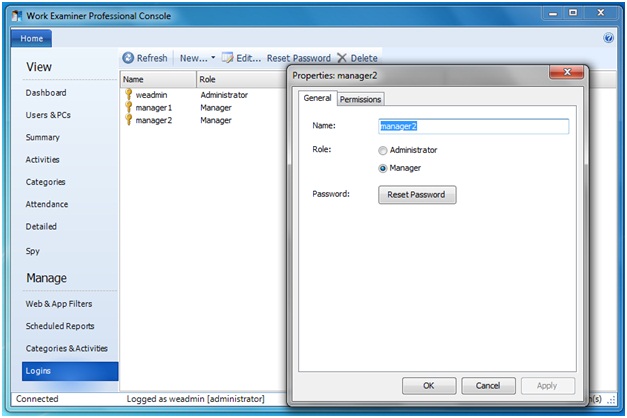Click Cancel in Properties dialog

pyautogui.click(x=488, y=386)
